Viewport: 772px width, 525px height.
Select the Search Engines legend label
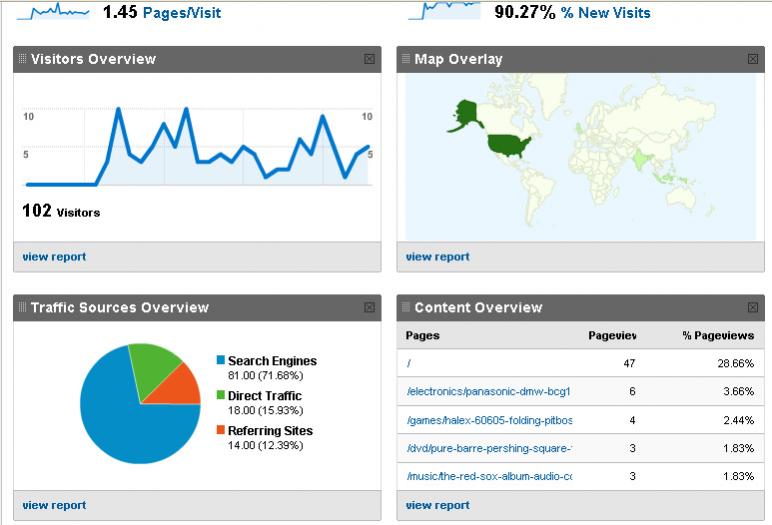pyautogui.click(x=272, y=361)
